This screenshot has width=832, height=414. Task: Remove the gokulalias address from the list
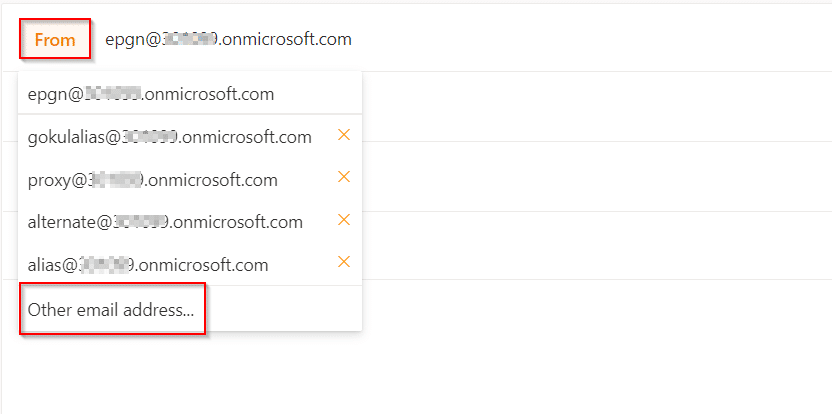(344, 135)
